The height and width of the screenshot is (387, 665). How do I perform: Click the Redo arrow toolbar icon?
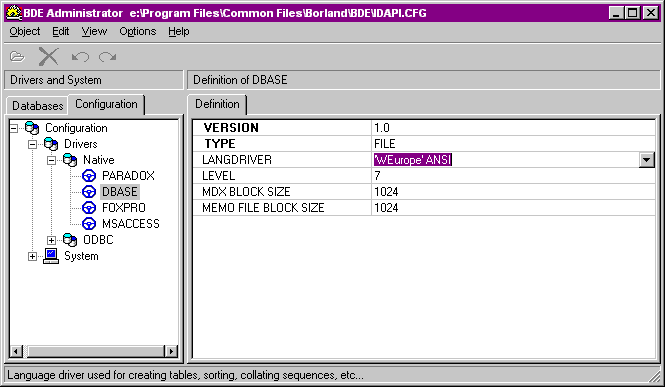pyautogui.click(x=107, y=57)
